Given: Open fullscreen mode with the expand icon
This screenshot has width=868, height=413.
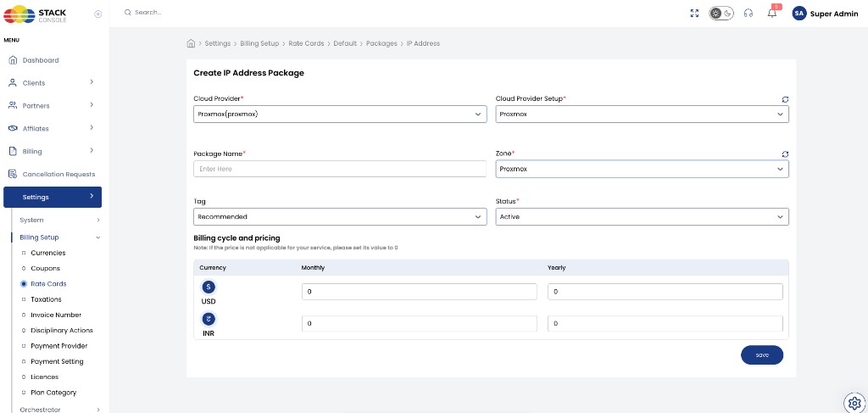Looking at the screenshot, I should [x=695, y=14].
